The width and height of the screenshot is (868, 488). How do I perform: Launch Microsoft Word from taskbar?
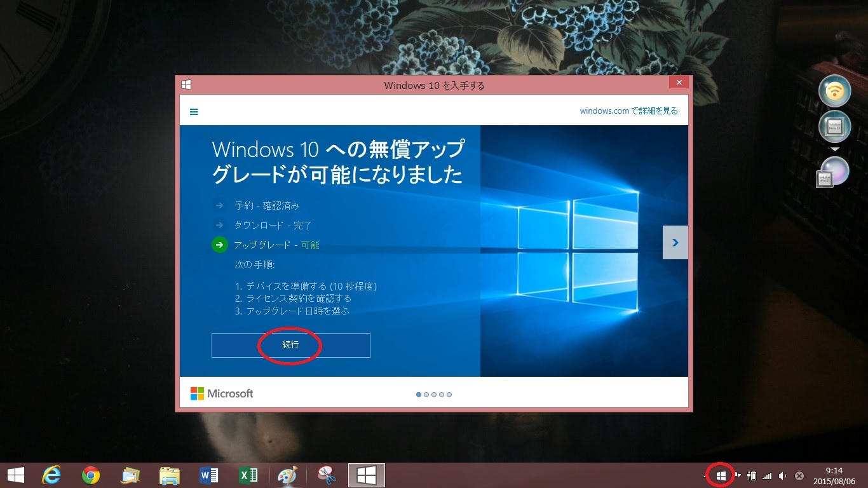pos(208,475)
